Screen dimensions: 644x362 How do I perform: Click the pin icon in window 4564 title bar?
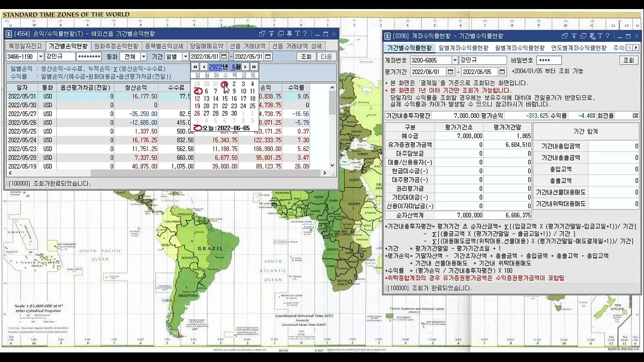click(289, 34)
